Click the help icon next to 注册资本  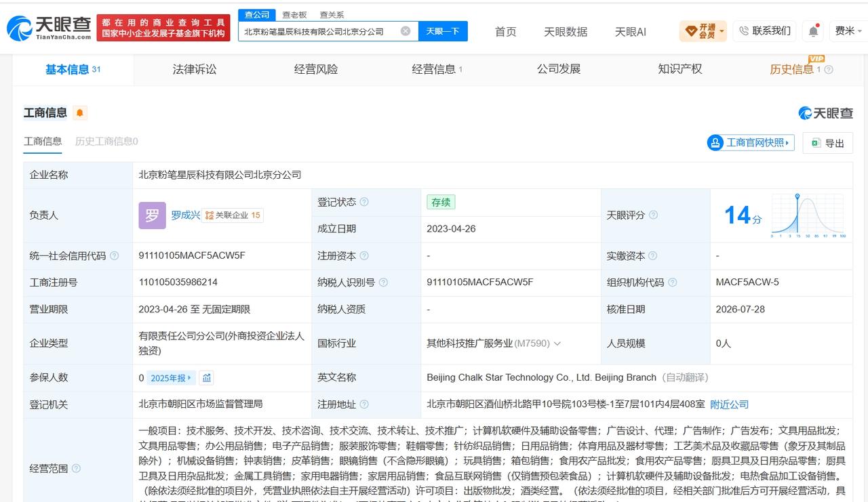pyautogui.click(x=364, y=255)
